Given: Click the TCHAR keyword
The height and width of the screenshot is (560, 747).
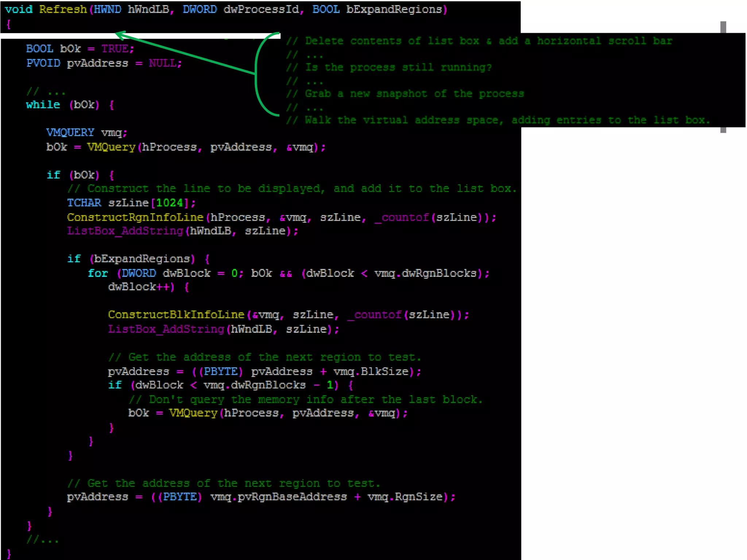Looking at the screenshot, I should point(84,203).
